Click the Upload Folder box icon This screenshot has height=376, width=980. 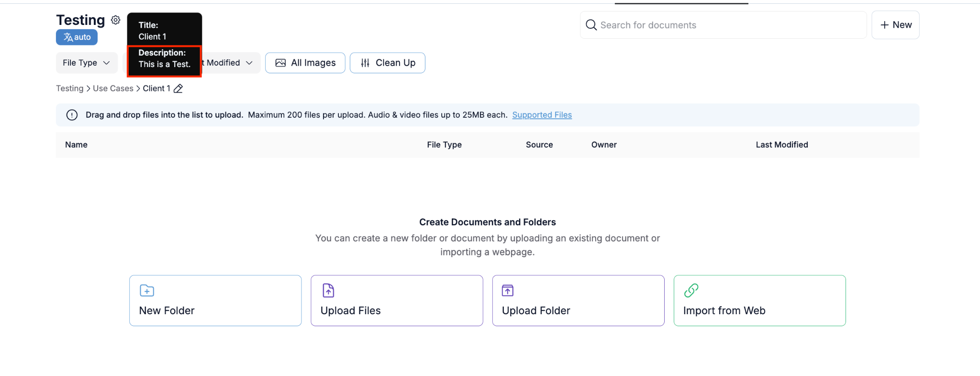[507, 291]
